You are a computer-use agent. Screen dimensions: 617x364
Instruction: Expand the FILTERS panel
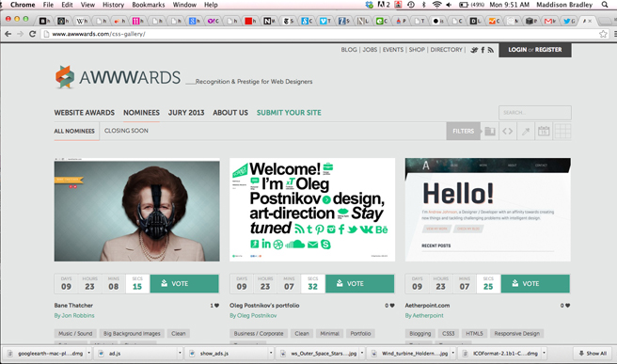tap(463, 131)
